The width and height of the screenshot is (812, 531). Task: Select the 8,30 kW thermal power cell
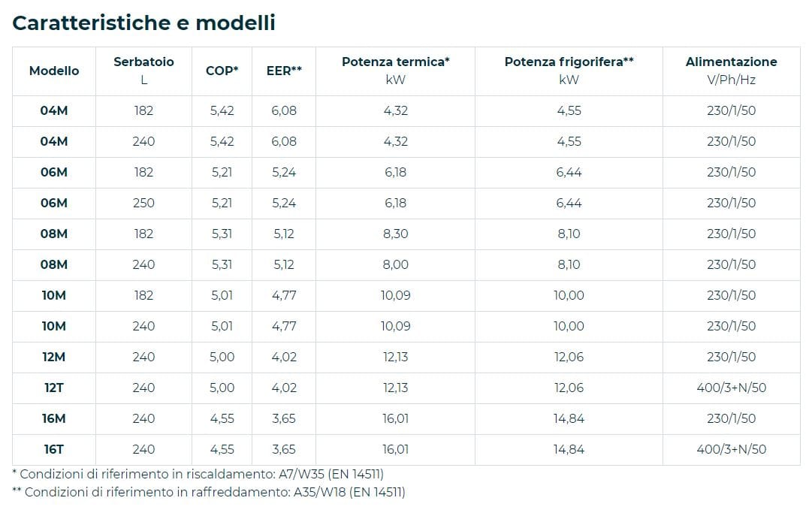pyautogui.click(x=395, y=234)
